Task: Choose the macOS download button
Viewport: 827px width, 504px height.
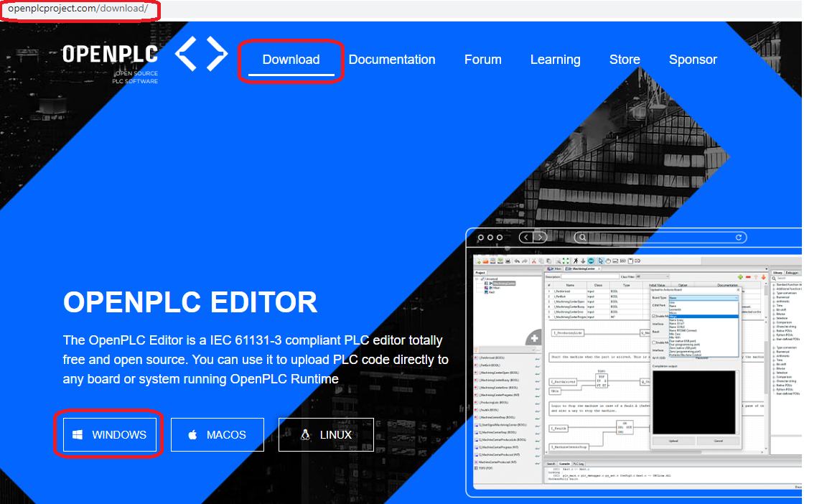Action: tap(218, 434)
